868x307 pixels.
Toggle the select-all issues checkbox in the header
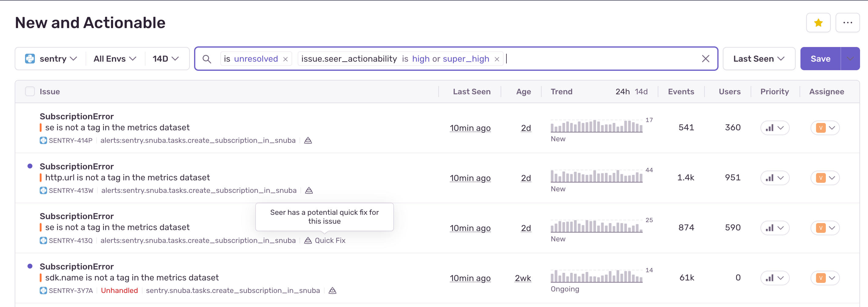pos(30,91)
